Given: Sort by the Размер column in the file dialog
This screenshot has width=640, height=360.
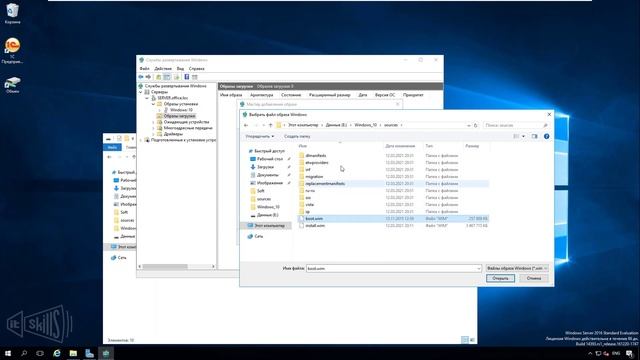Looking at the screenshot, I should [x=472, y=146].
